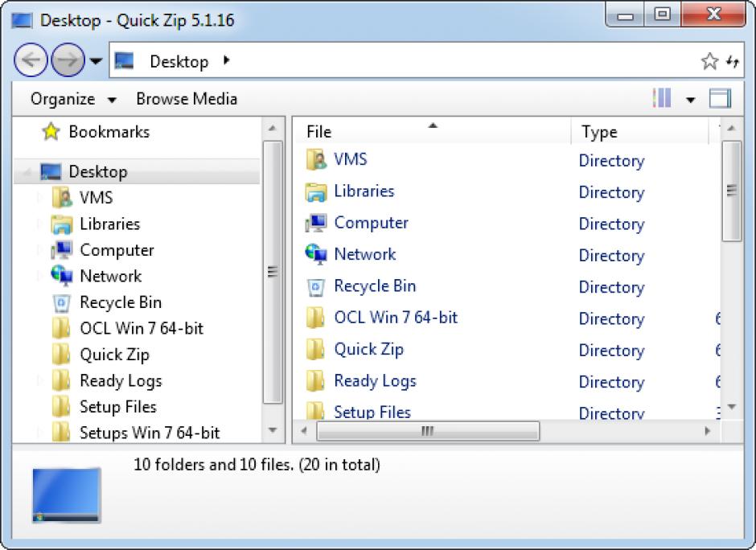Image resolution: width=756 pixels, height=550 pixels.
Task: Select VMS name in file list
Action: pos(351,159)
